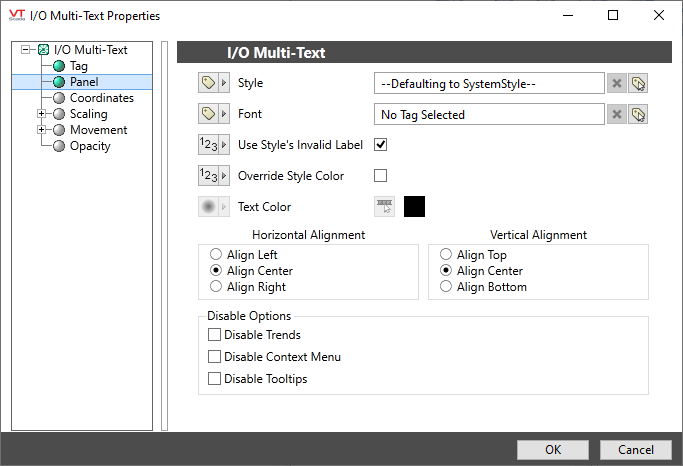The height and width of the screenshot is (466, 683).
Task: Open the Opacity properties page
Action: click(x=90, y=146)
